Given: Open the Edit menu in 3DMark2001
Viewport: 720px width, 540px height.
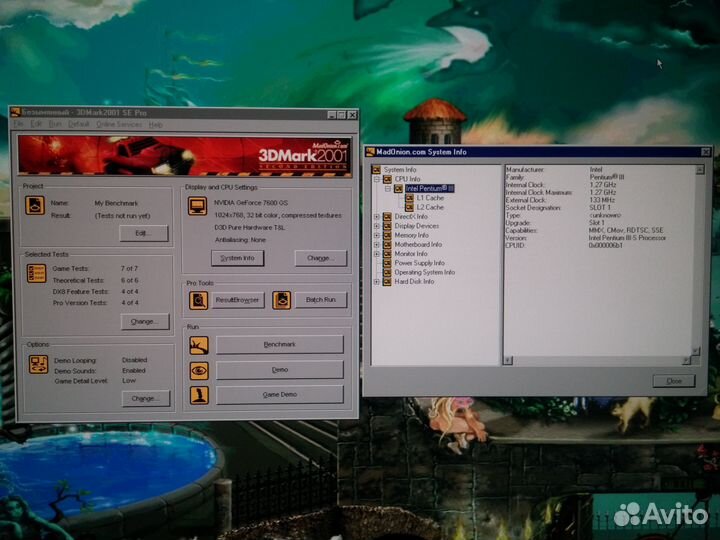Looking at the screenshot, I should (x=36, y=125).
